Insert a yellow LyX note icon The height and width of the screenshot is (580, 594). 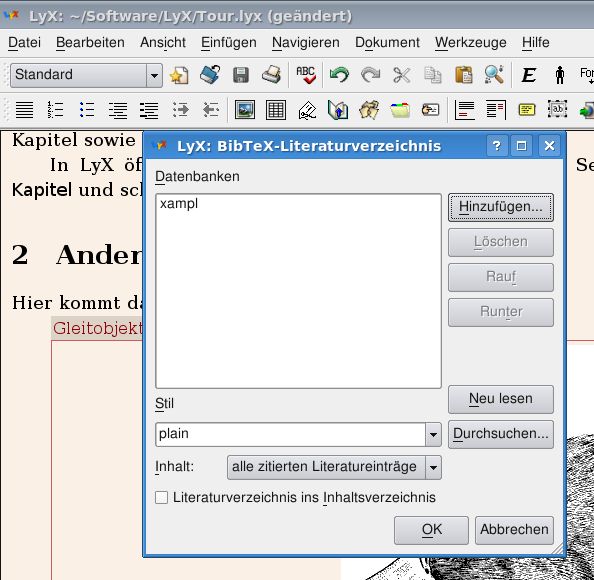click(x=527, y=110)
